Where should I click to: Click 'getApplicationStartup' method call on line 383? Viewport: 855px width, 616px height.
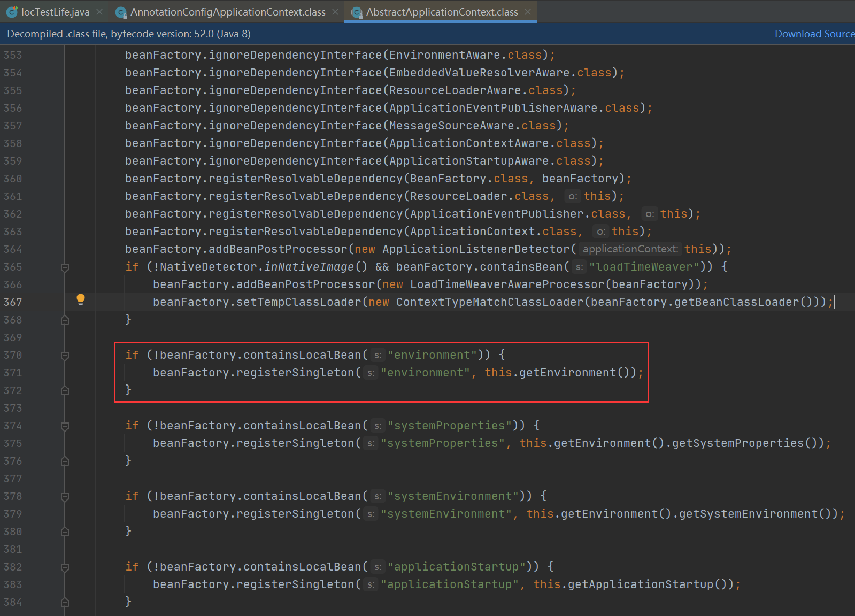641,584
